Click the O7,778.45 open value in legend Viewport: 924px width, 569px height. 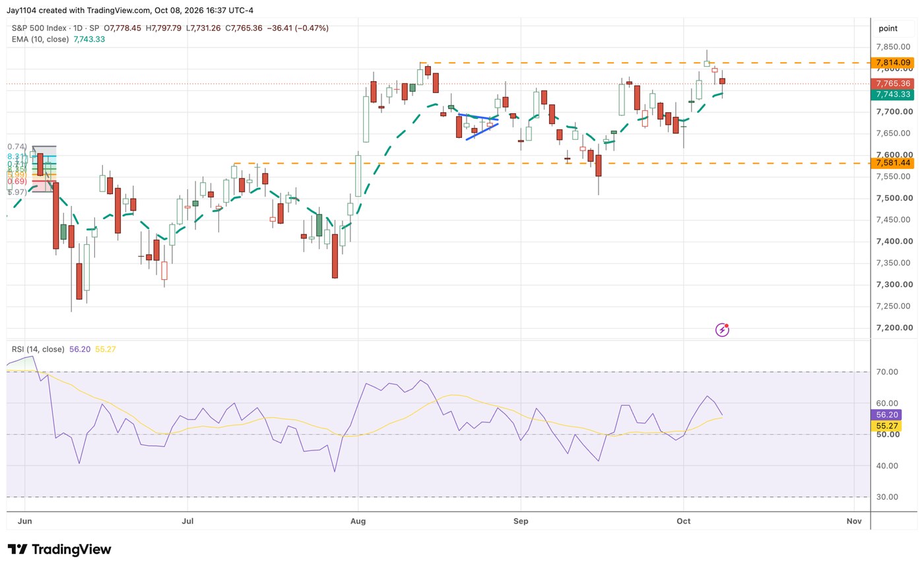click(123, 28)
